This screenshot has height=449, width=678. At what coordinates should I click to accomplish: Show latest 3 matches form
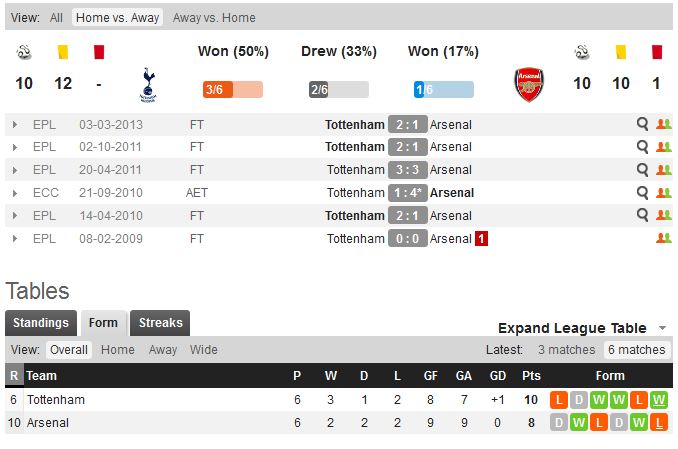click(x=566, y=350)
